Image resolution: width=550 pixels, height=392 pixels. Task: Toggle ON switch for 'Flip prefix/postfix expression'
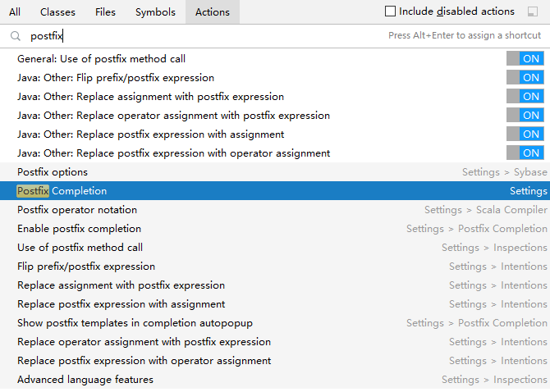click(525, 78)
